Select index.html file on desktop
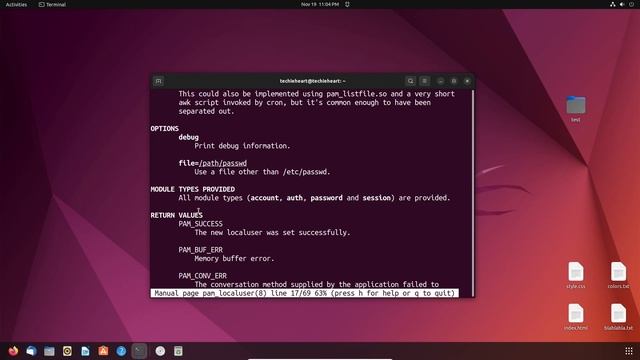The image size is (640, 360). (x=576, y=317)
